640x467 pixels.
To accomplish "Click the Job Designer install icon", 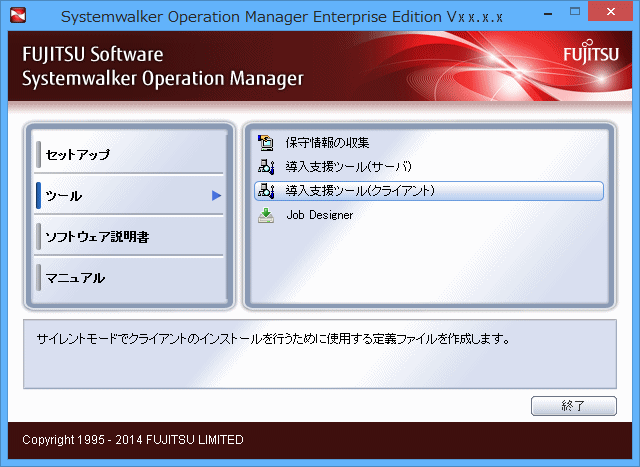I will 266,215.
